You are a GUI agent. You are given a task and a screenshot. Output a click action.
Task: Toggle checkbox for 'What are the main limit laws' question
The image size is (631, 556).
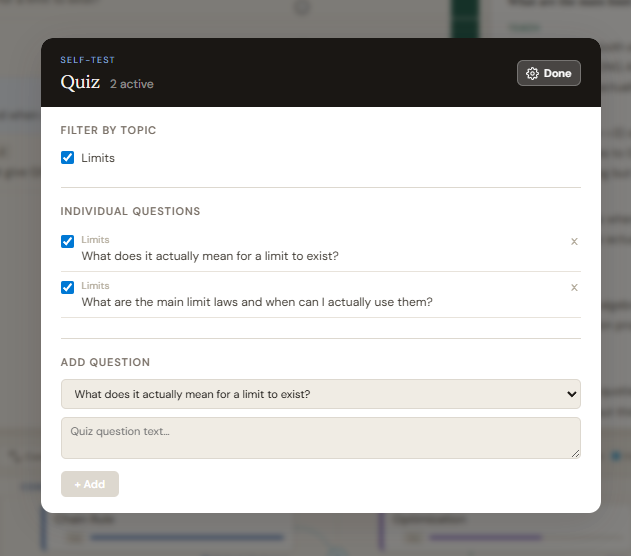coord(68,287)
